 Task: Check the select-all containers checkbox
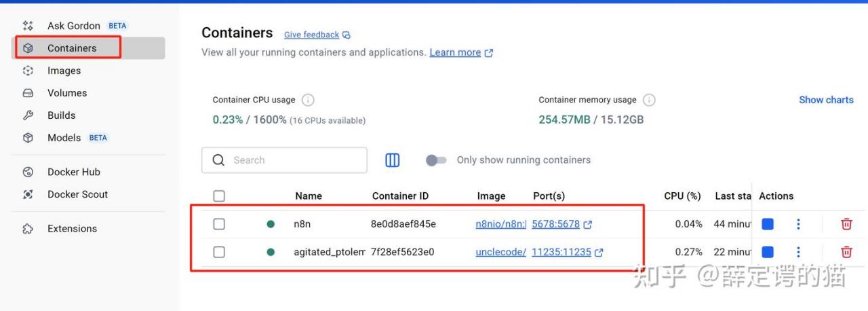click(x=219, y=196)
